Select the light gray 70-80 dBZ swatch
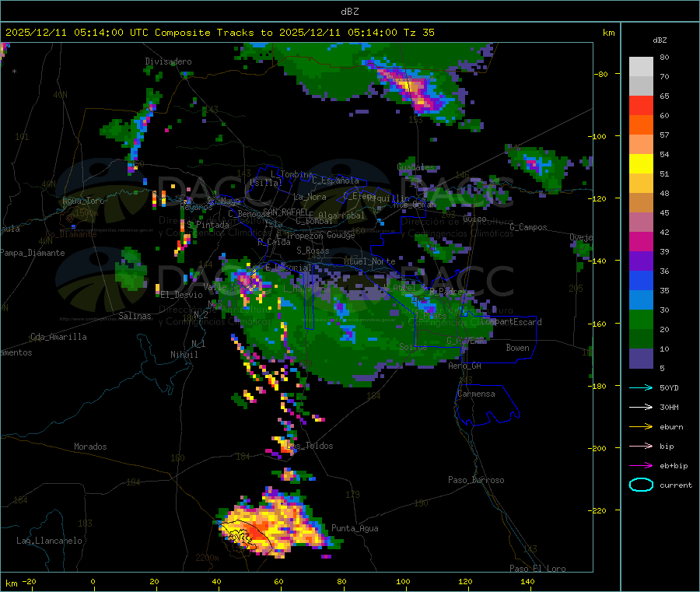The image size is (700, 592). pyautogui.click(x=641, y=67)
